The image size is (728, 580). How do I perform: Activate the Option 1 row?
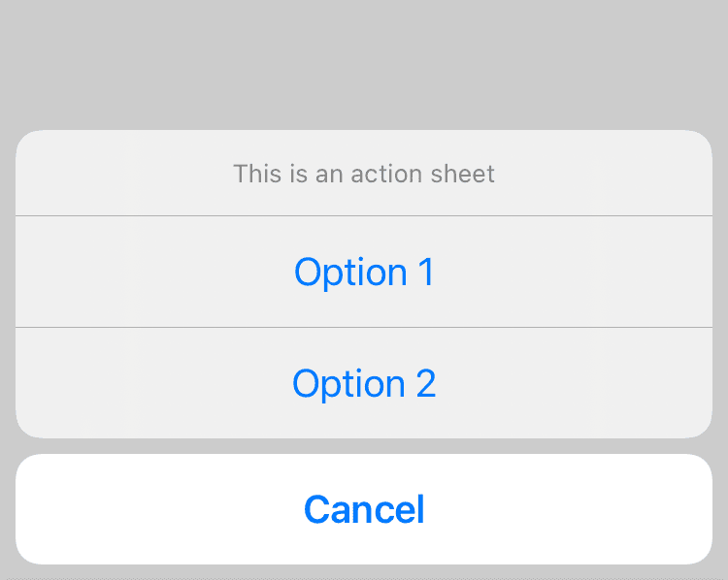364,272
